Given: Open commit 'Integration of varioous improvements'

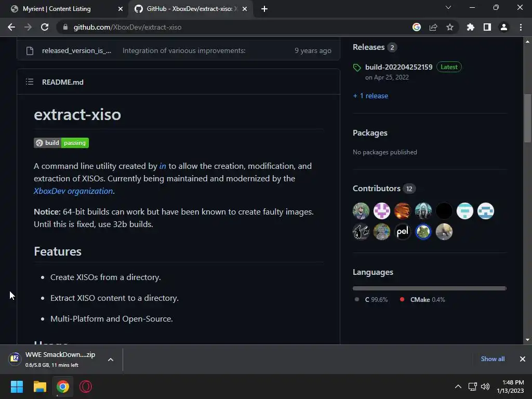Looking at the screenshot, I should pyautogui.click(x=184, y=50).
